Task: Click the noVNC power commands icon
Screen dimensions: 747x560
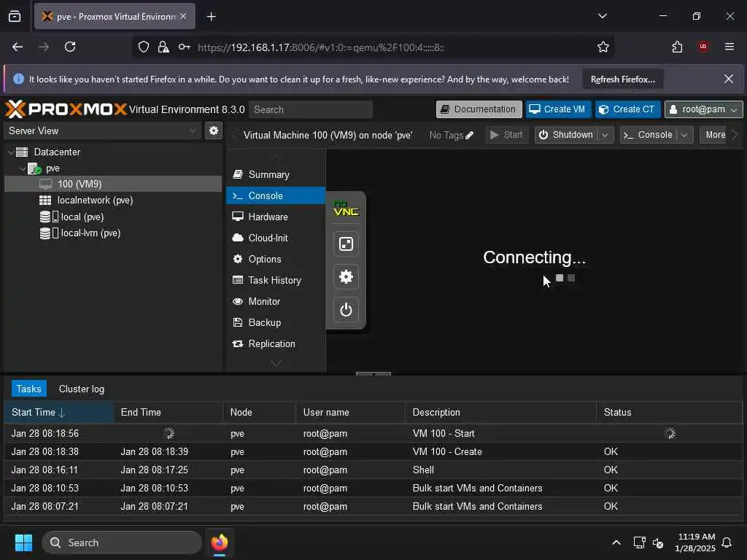Action: tap(346, 310)
